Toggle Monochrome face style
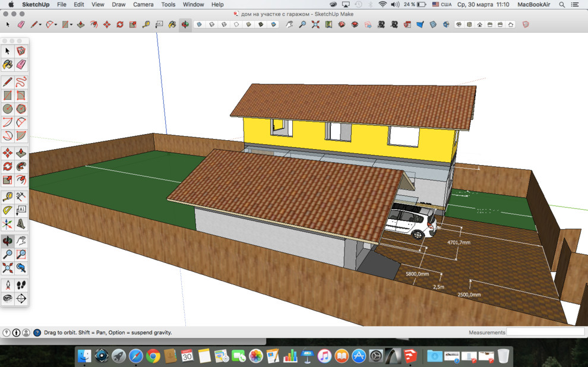Screen dimensions: 588x367 274,25
